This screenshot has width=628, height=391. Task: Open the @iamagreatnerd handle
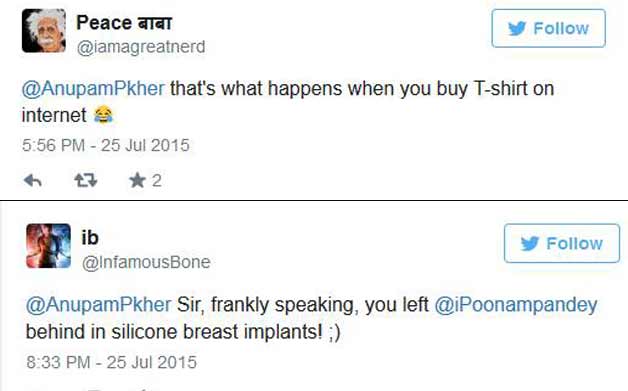tap(141, 47)
